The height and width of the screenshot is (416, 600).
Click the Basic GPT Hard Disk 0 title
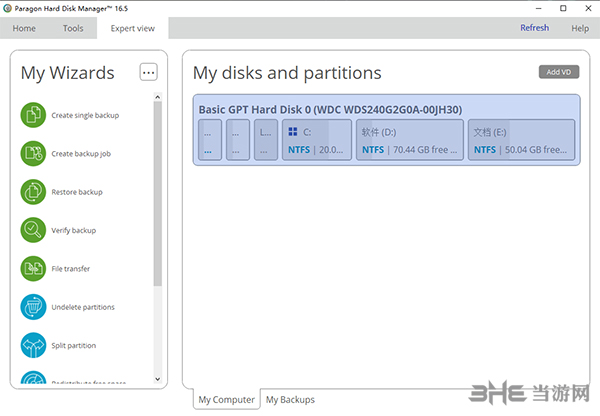(x=330, y=110)
